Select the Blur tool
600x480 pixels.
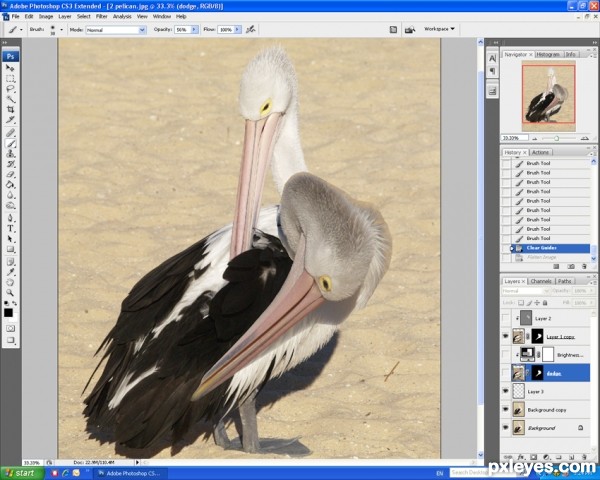(10, 195)
